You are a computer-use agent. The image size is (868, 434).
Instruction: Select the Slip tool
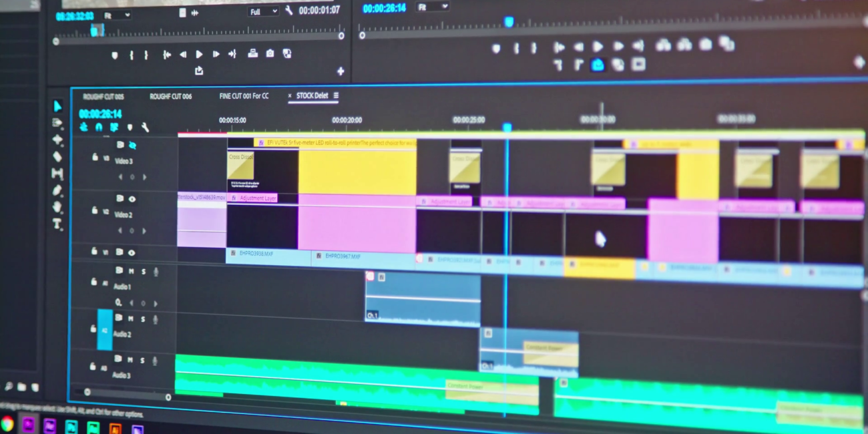tap(57, 173)
